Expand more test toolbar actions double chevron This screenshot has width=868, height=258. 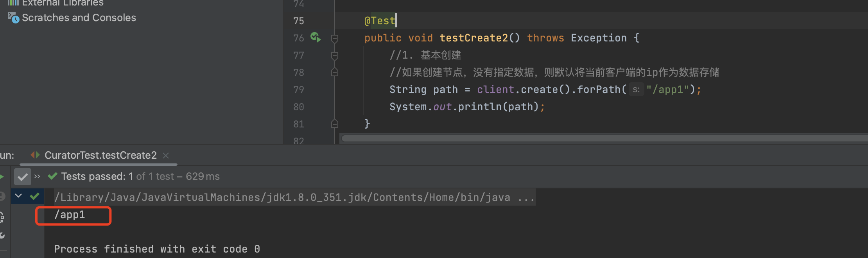coord(37,177)
